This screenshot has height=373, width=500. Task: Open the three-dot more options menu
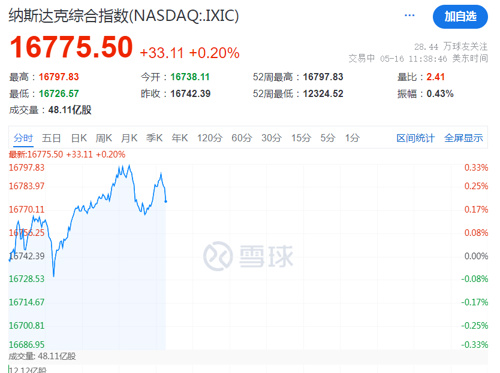click(x=409, y=15)
